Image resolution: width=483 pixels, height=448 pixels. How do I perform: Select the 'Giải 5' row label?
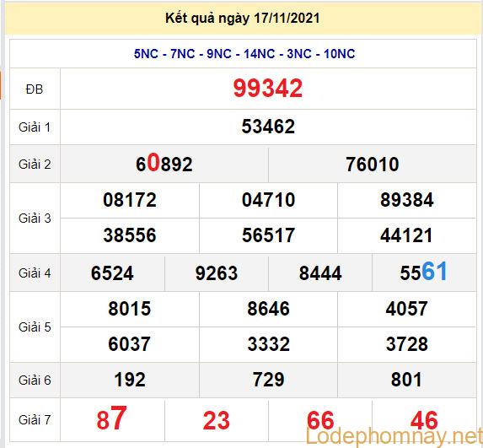coord(35,327)
